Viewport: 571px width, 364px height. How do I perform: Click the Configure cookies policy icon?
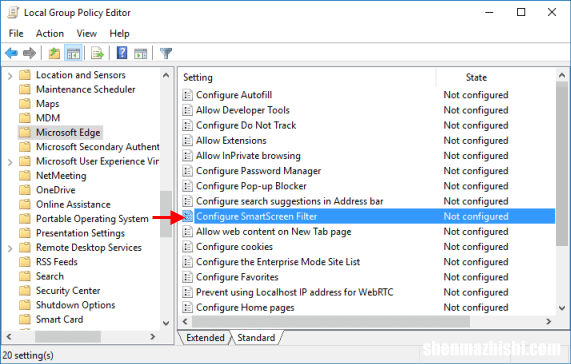[187, 247]
